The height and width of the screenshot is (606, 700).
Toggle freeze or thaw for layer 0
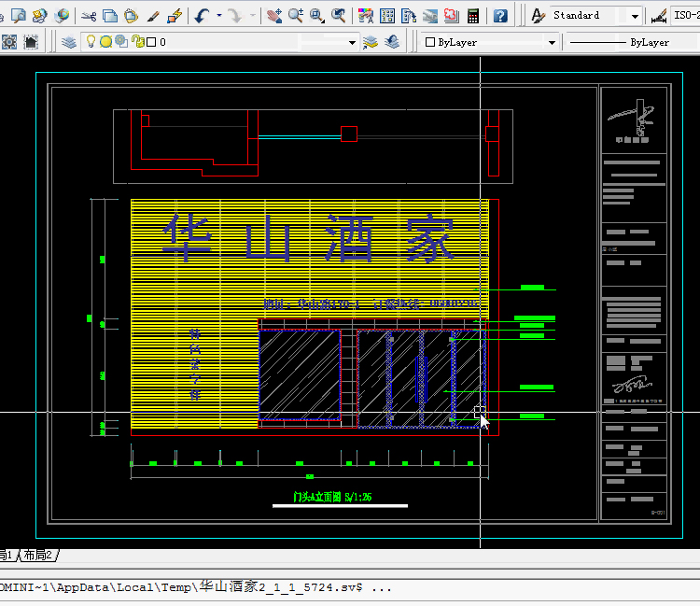click(105, 42)
